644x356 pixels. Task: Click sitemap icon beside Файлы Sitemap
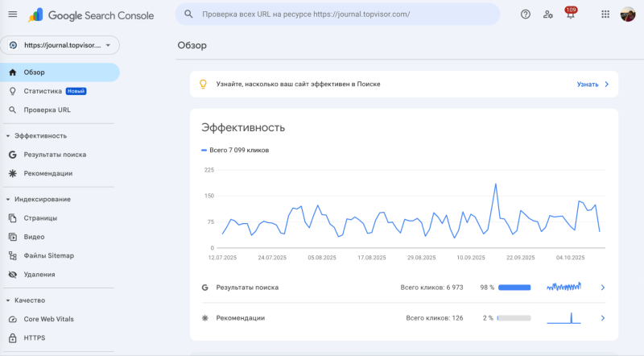[13, 255]
